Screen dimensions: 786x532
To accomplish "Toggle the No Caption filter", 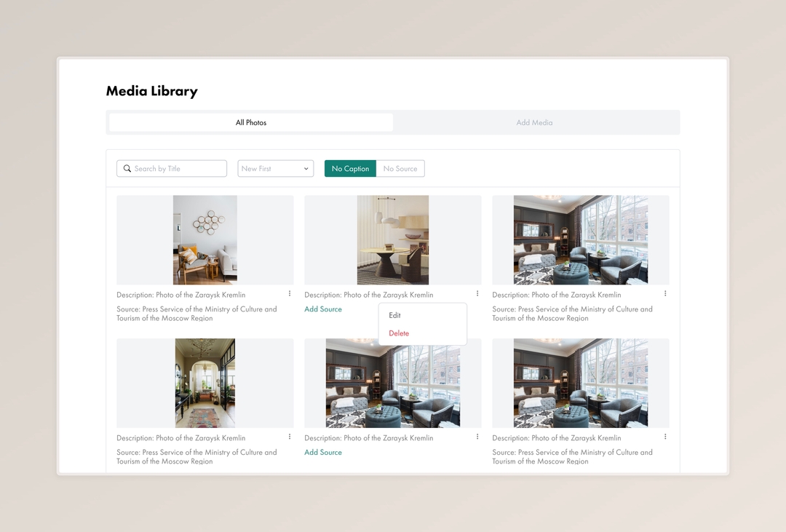I will point(350,168).
